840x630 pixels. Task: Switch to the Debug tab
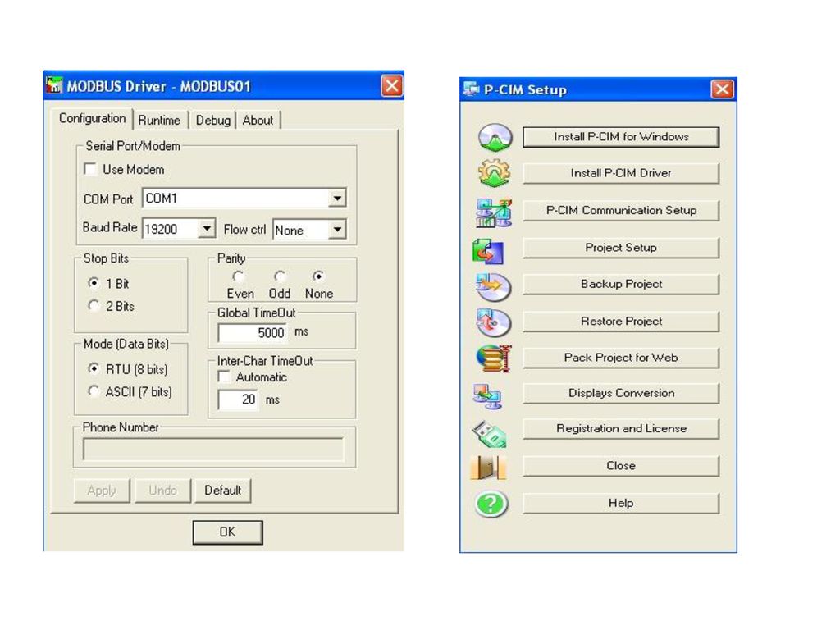click(212, 121)
